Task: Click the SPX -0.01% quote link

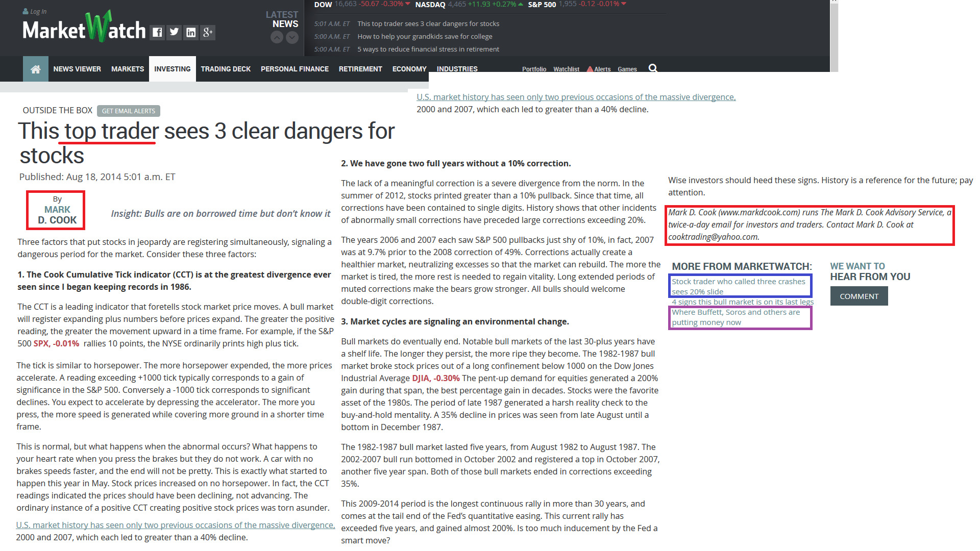Action: tap(56, 343)
